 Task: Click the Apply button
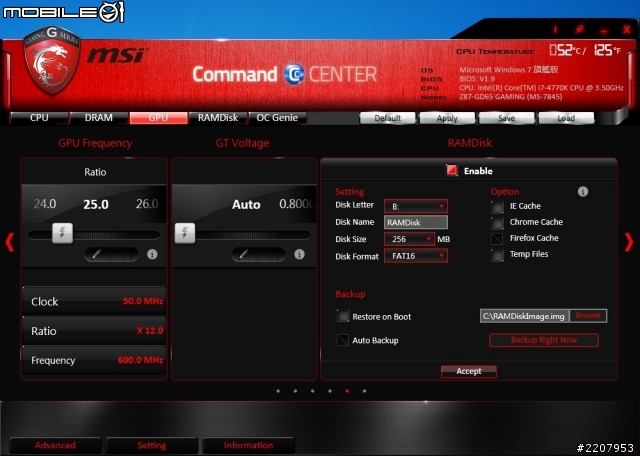tap(447, 118)
